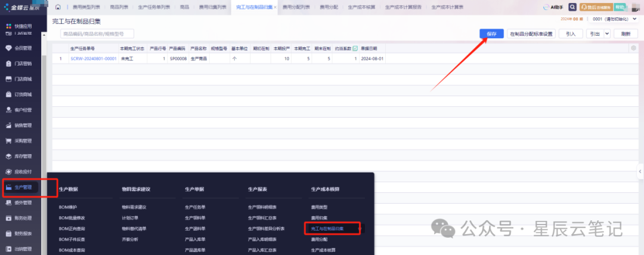This screenshot has width=644, height=255.
Task: Open 费用归集 menu entry
Action: point(319,218)
